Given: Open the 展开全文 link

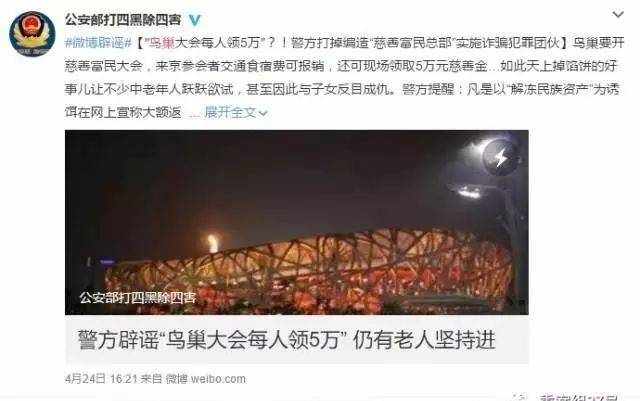Looking at the screenshot, I should click(230, 112).
